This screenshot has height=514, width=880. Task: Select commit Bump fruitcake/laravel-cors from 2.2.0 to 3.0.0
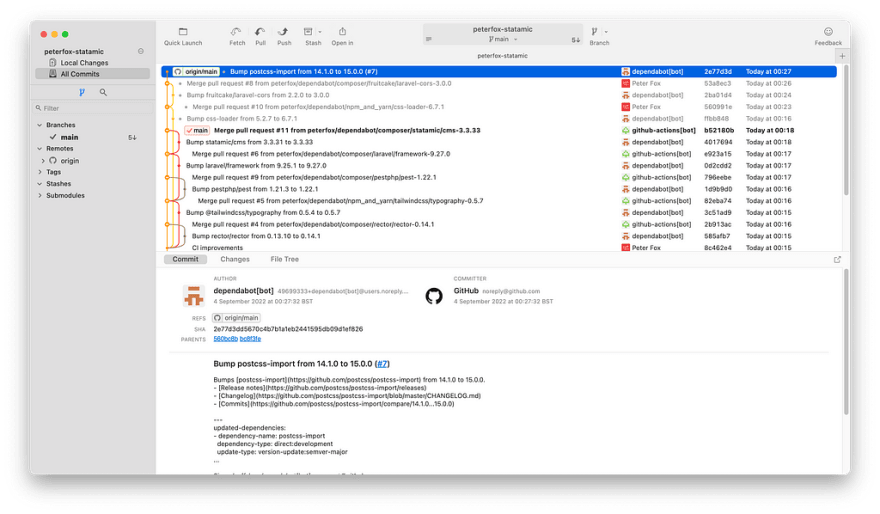(x=499, y=95)
